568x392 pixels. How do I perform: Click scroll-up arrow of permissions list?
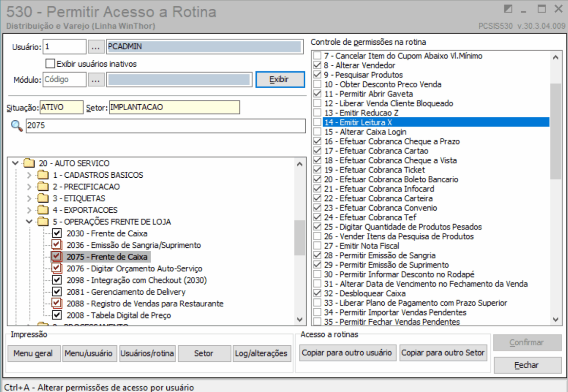coord(555,57)
